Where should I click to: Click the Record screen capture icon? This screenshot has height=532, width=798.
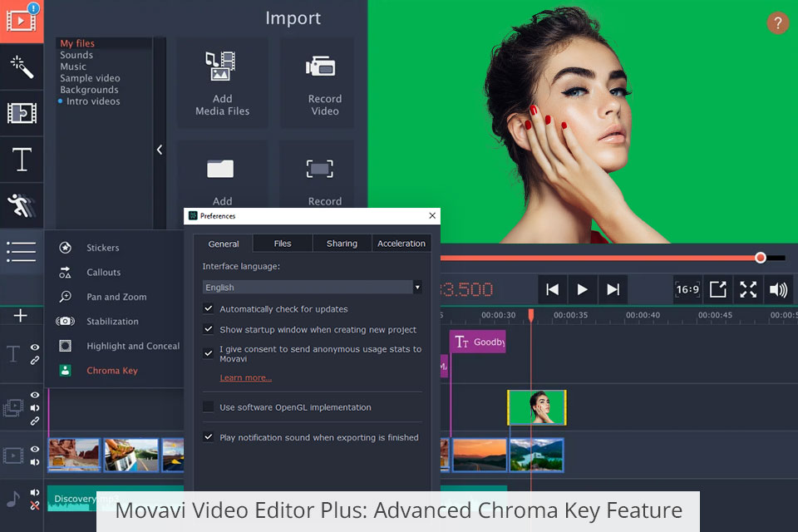319,169
